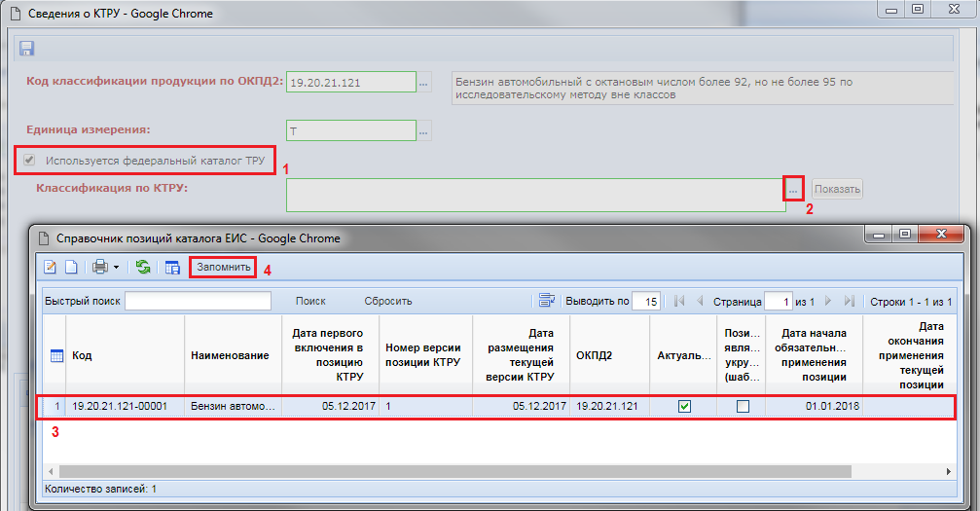Open the 'Классификация по КТРУ' ellipsis button
The image size is (980, 511).
pos(794,188)
